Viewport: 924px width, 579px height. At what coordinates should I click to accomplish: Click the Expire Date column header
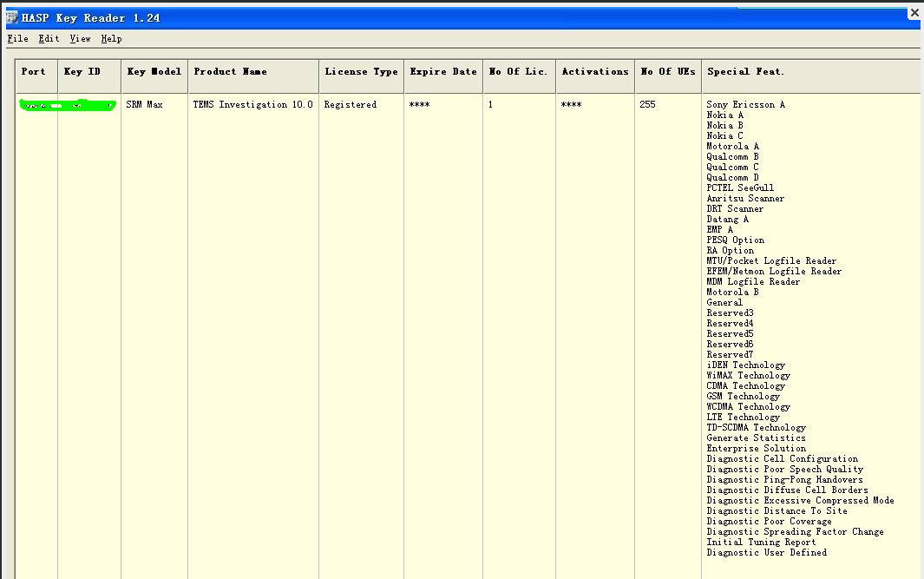coord(443,76)
